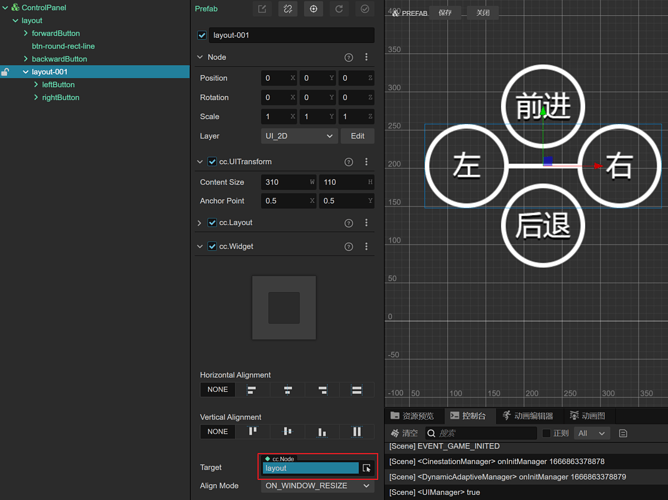
Task: Open cc.Widget options menu
Action: [x=366, y=247]
